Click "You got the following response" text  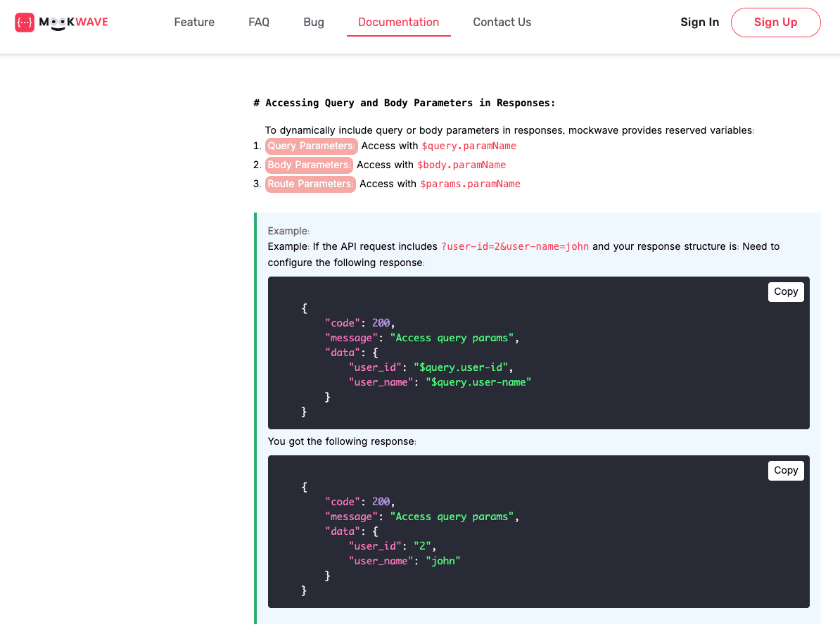coord(342,441)
